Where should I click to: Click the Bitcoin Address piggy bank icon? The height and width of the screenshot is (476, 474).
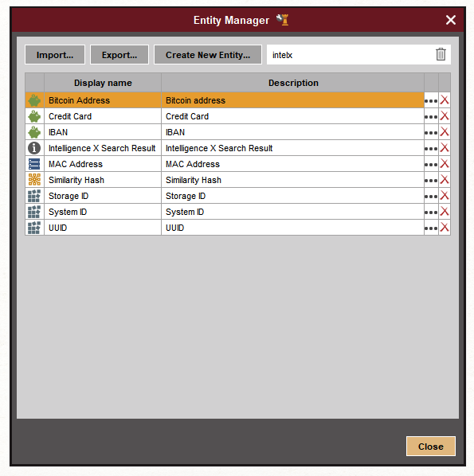34,100
